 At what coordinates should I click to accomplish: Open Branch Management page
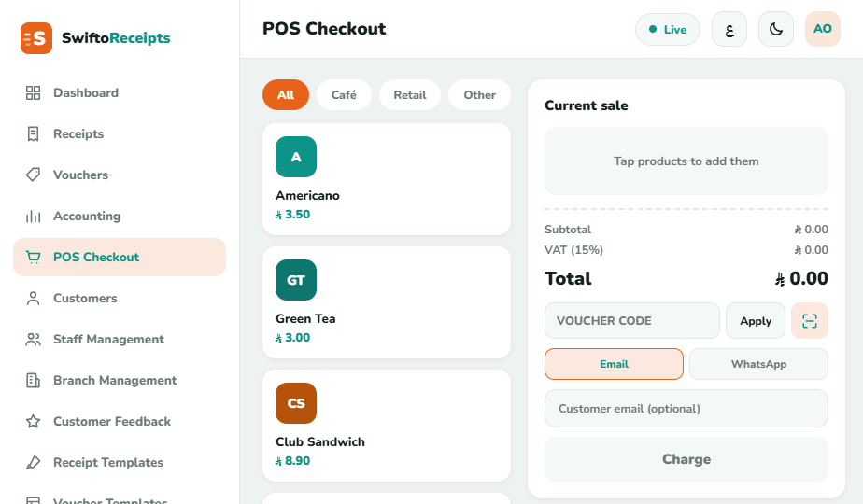120,380
